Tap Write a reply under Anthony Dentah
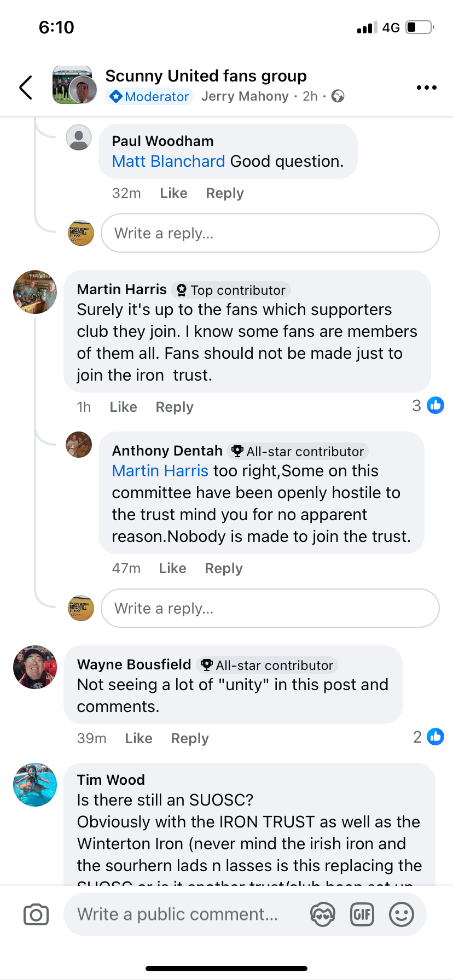 pyautogui.click(x=270, y=608)
